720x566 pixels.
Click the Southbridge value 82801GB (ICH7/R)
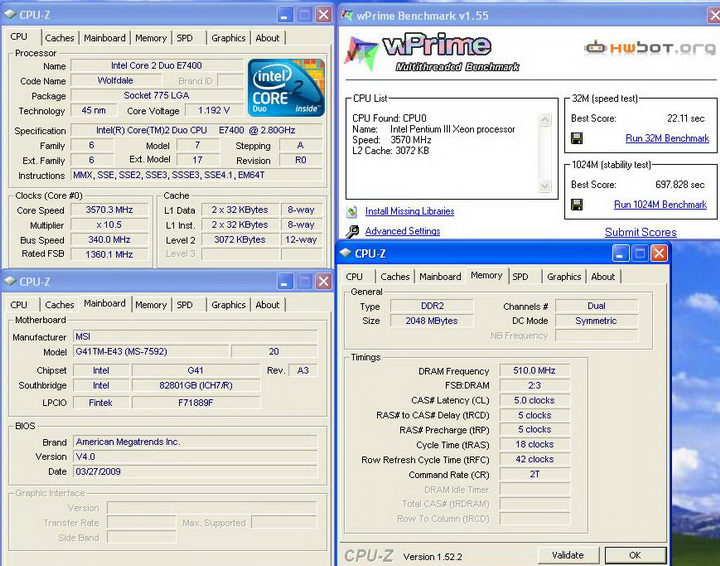click(x=196, y=386)
